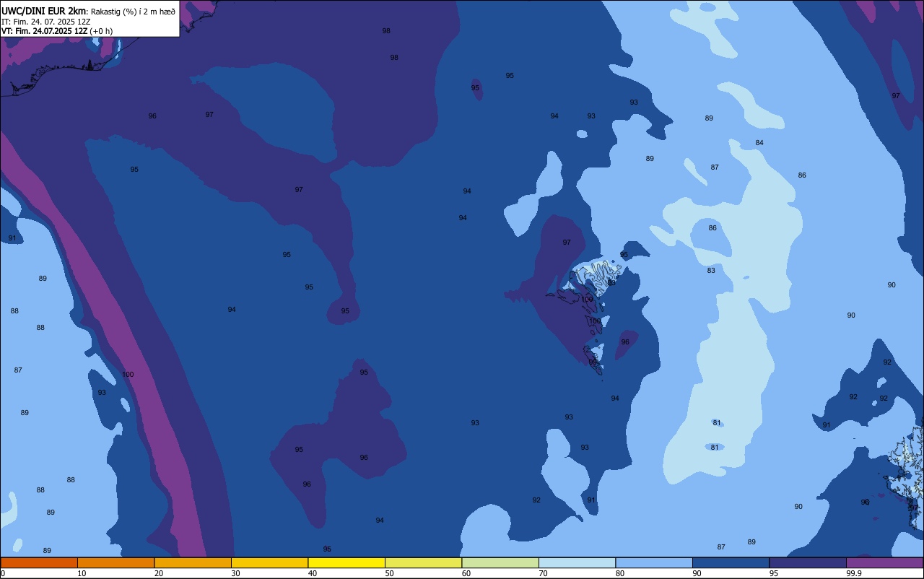
Task: Select the pale yellow 50–60 legend swatch
Action: click(423, 562)
